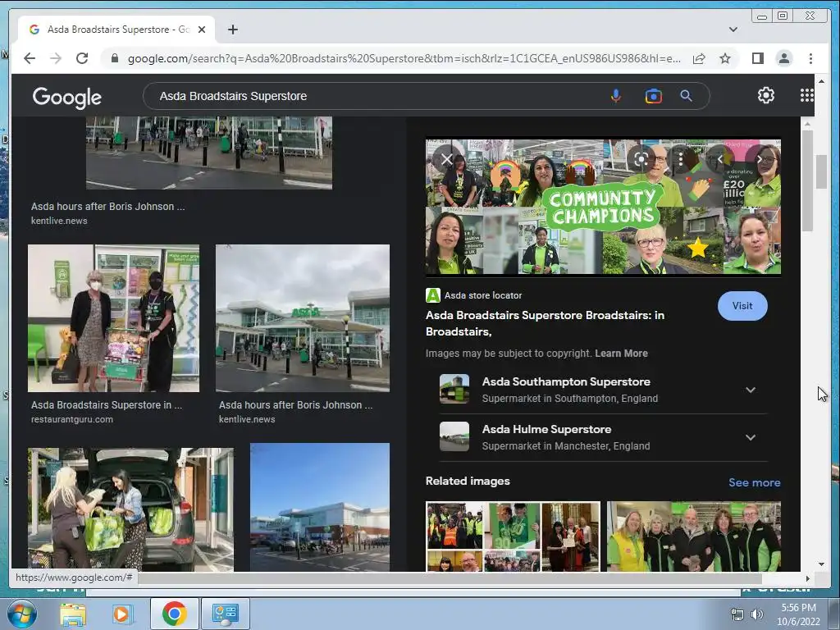Viewport: 840px width, 630px height.
Task: Open Google Lens on preview image
Action: (x=641, y=159)
